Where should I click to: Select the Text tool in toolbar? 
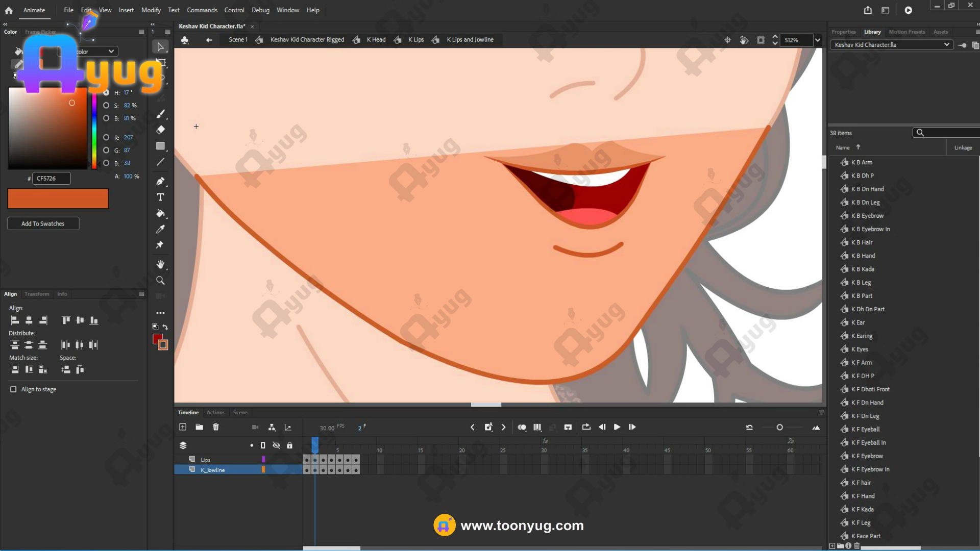(x=160, y=197)
